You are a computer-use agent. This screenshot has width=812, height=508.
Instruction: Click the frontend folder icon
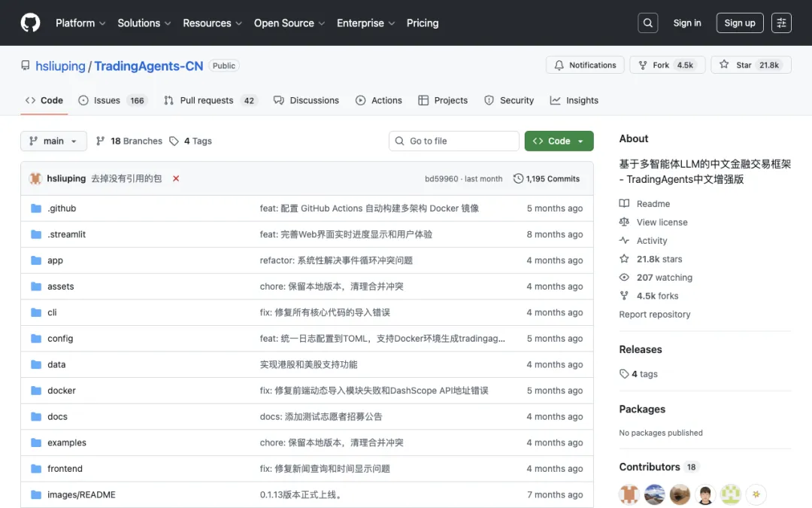36,469
